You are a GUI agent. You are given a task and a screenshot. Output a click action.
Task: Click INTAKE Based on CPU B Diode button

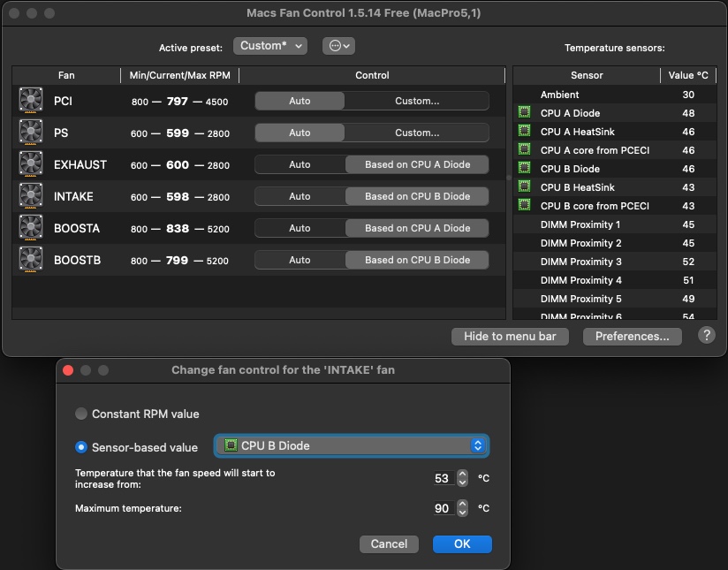(x=417, y=196)
